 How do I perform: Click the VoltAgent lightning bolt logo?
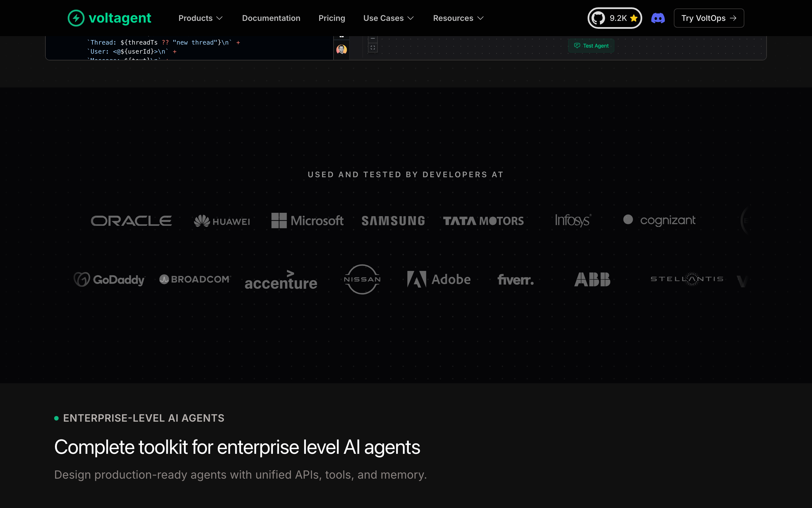pos(76,18)
